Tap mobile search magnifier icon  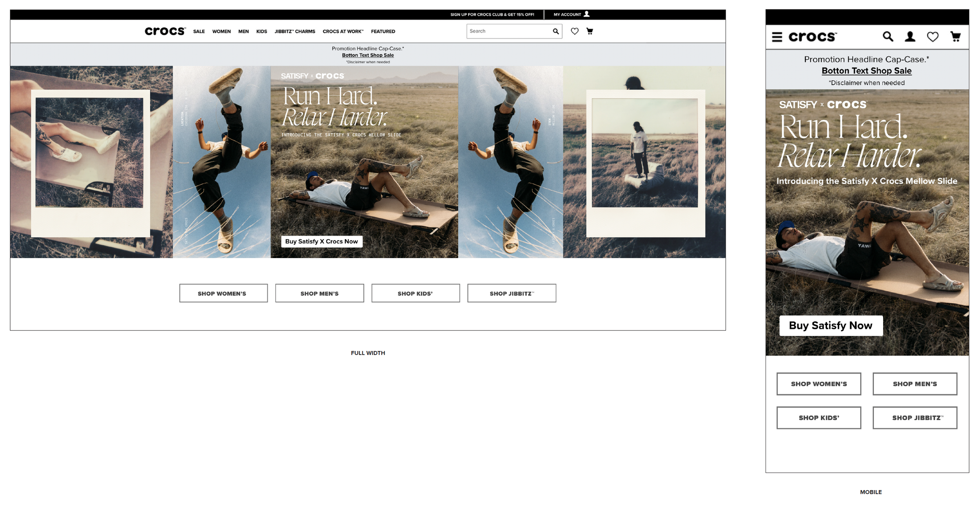coord(888,37)
